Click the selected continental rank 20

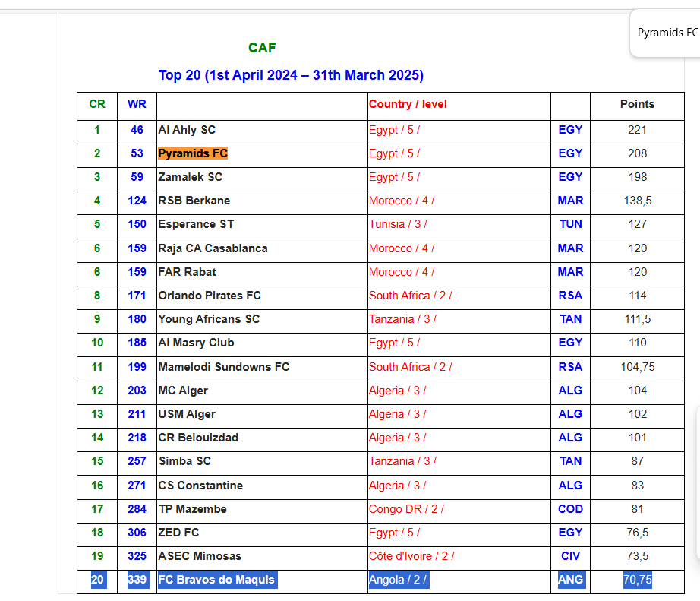point(98,580)
